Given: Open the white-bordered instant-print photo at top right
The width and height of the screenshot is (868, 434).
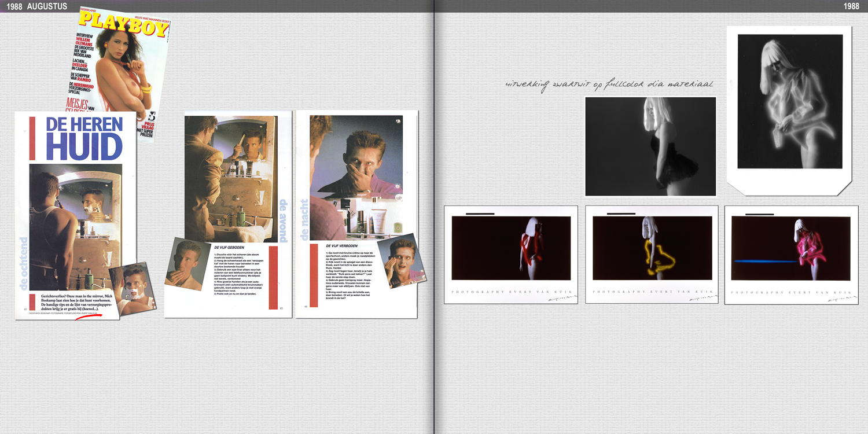Looking at the screenshot, I should tap(789, 110).
